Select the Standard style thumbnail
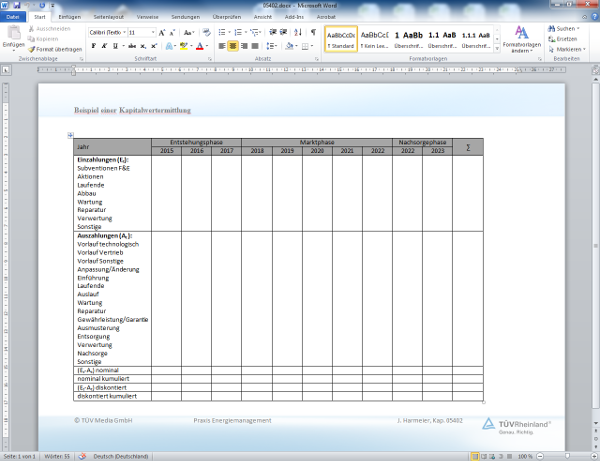Screen dimensions: 600x461 coord(340,38)
